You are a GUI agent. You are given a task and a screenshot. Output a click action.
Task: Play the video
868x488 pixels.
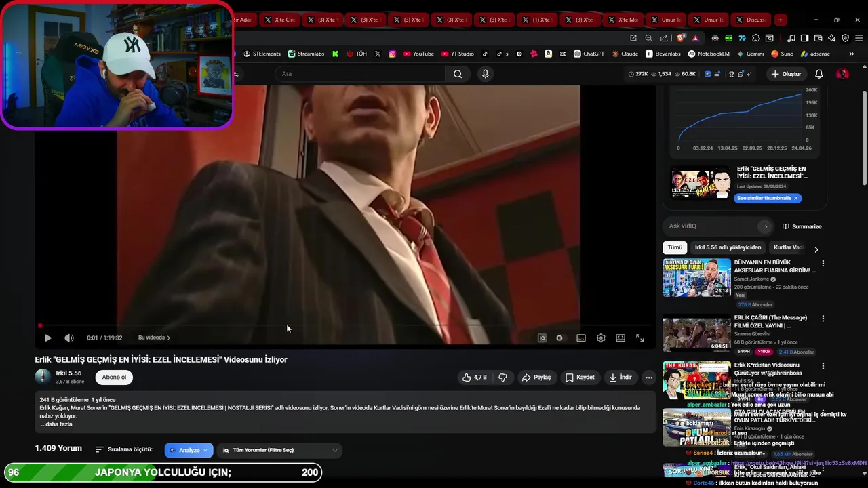coord(47,338)
